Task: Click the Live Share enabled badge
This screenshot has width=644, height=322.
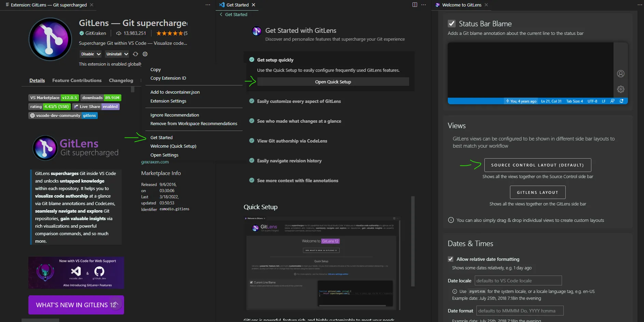Action: pyautogui.click(x=96, y=107)
